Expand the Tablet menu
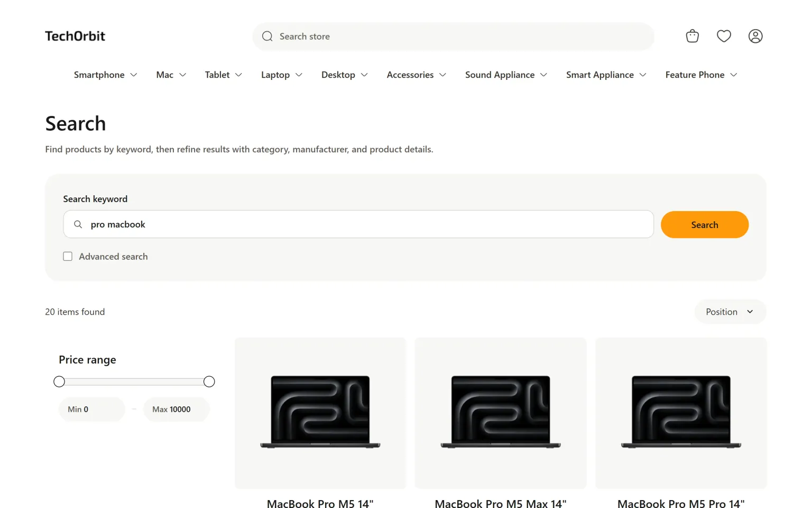 coord(223,75)
